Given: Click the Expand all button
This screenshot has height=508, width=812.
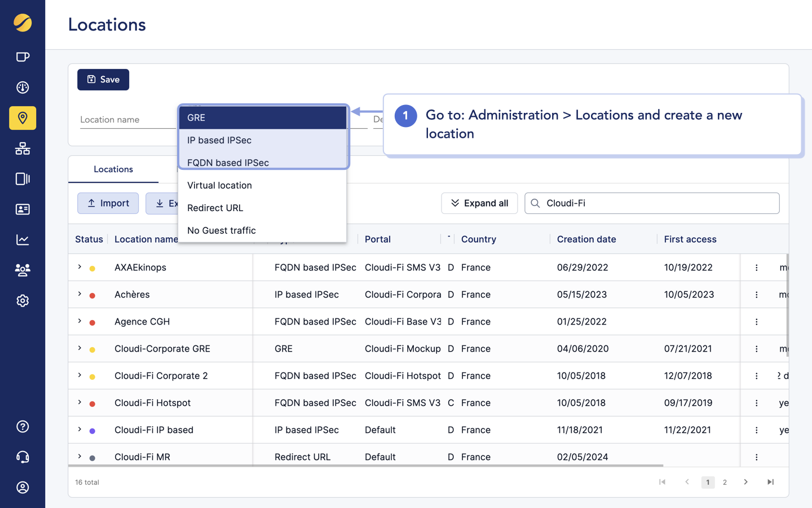Looking at the screenshot, I should [x=479, y=203].
